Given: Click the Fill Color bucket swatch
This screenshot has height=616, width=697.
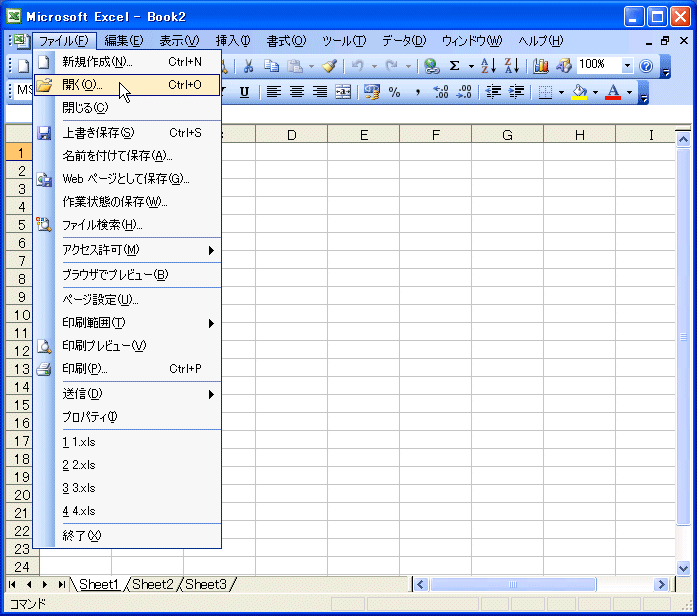Looking at the screenshot, I should [x=579, y=92].
